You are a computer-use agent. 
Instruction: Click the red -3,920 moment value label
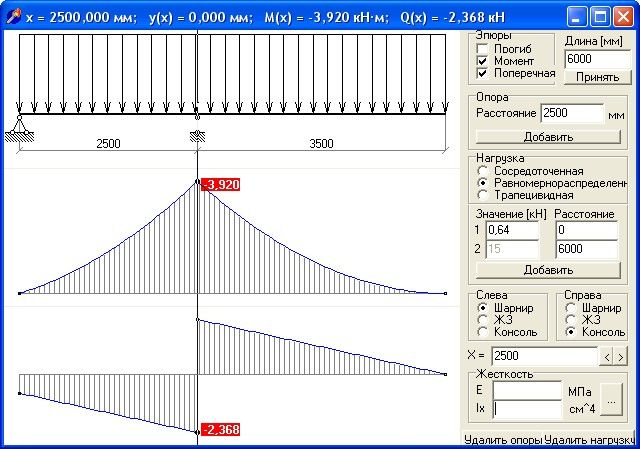[x=220, y=185]
